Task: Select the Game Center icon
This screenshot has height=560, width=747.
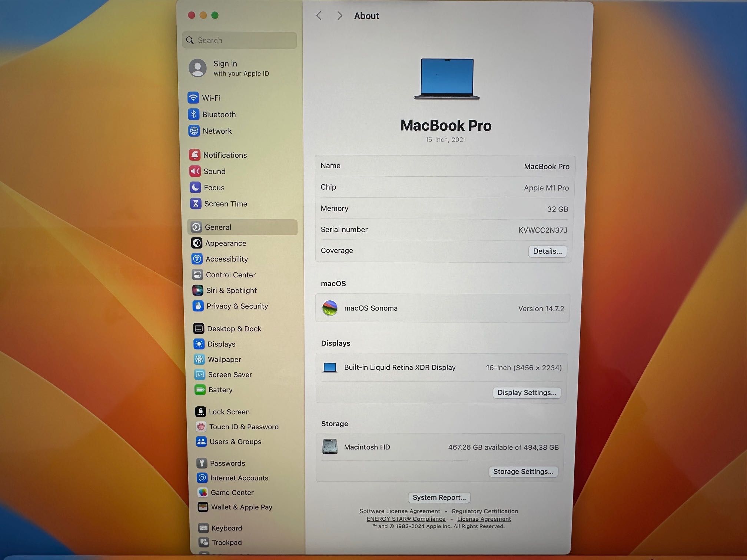Action: [x=203, y=493]
